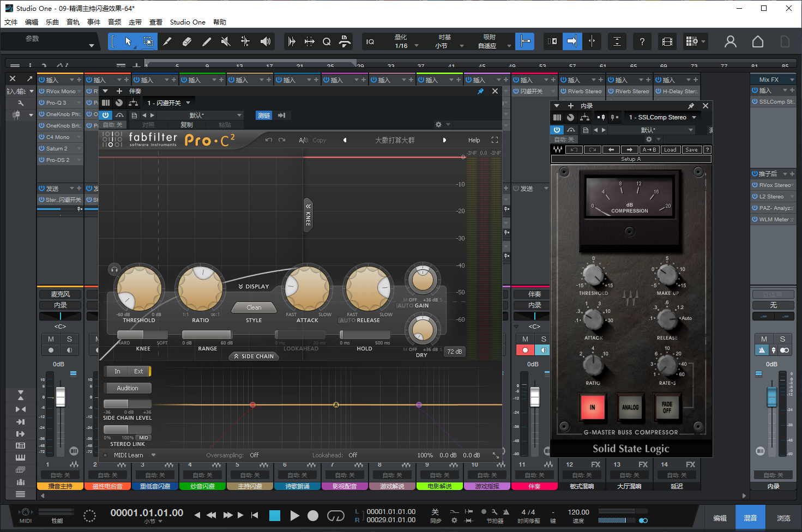Collapse the Side Chain section
The height and width of the screenshot is (532, 802).
coord(254,356)
